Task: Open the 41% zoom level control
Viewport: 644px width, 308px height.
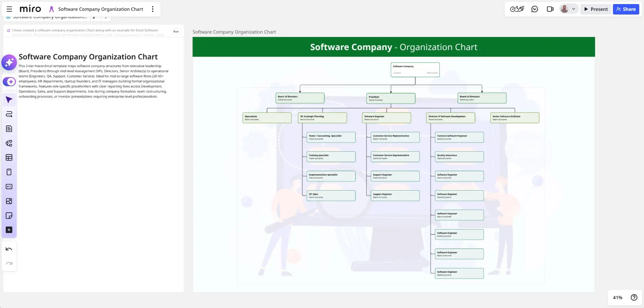Action: click(x=617, y=298)
